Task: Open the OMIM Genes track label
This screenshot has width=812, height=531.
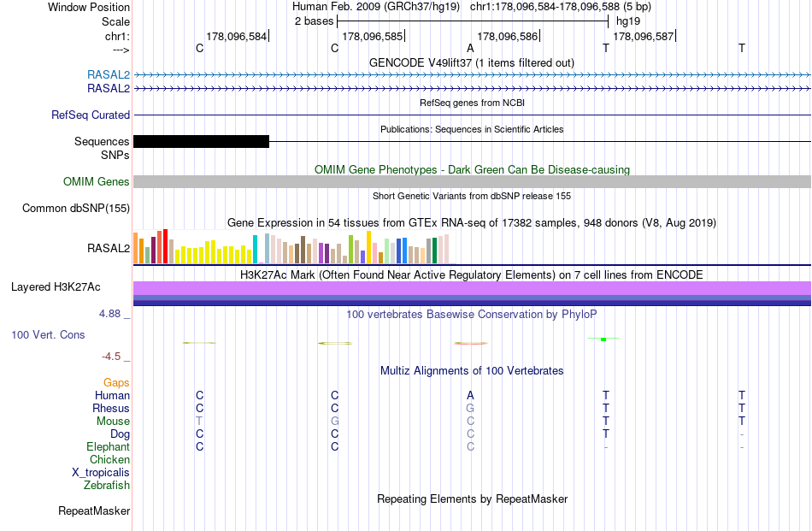Action: [x=96, y=182]
